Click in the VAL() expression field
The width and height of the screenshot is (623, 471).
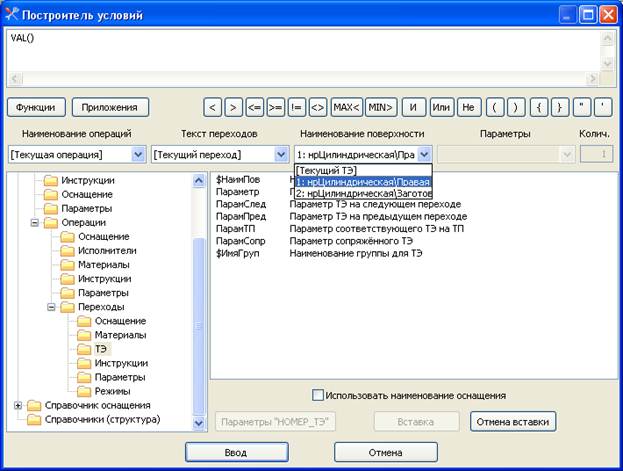(303, 51)
